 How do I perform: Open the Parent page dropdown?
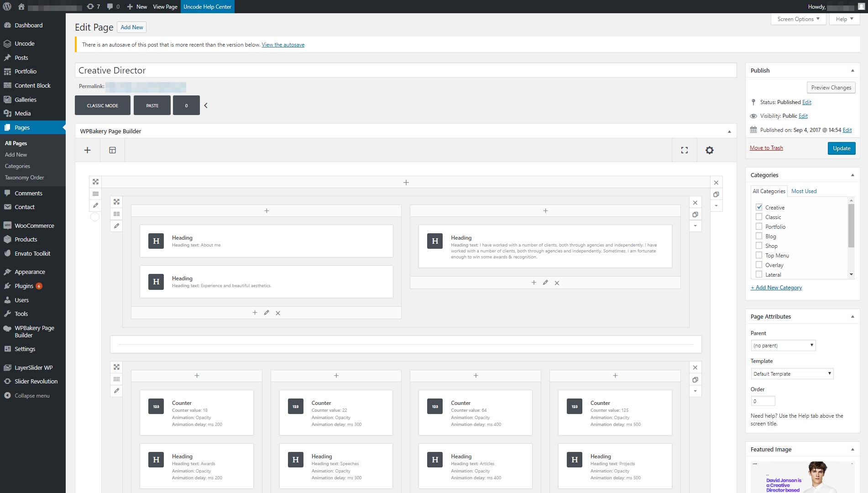pyautogui.click(x=783, y=346)
